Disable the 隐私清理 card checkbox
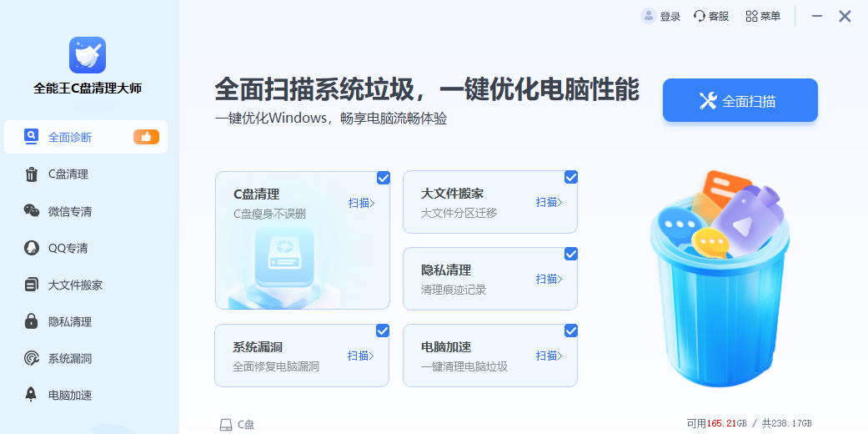The width and height of the screenshot is (868, 434). tap(571, 254)
